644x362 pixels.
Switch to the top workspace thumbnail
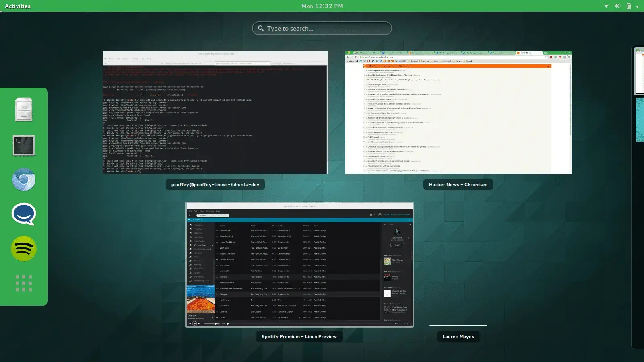pyautogui.click(x=639, y=71)
